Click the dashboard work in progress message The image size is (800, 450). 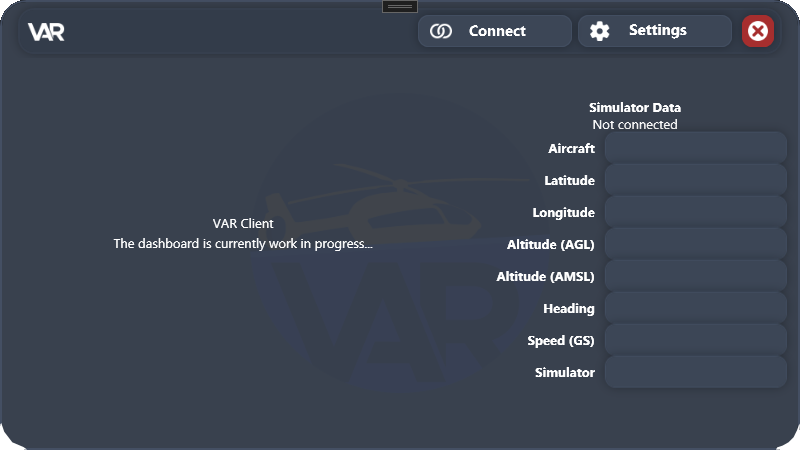(x=243, y=243)
